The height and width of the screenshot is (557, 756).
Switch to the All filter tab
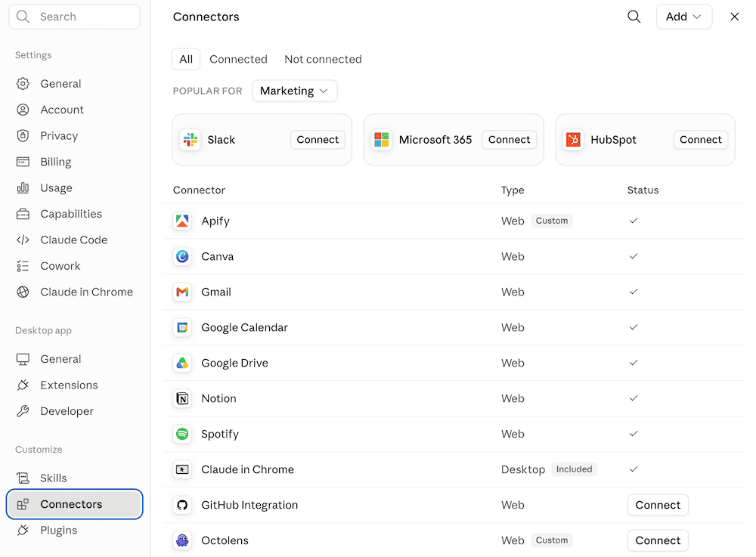(186, 59)
